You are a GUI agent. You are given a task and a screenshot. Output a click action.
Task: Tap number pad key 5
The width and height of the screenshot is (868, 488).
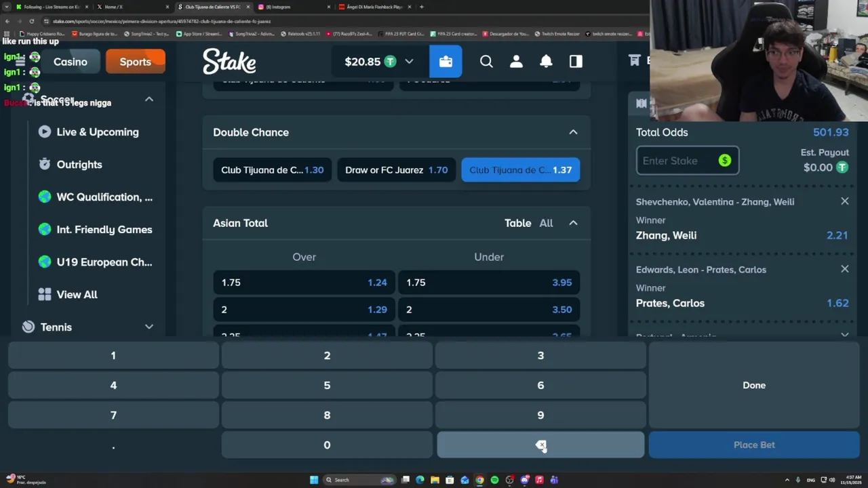[x=327, y=385]
